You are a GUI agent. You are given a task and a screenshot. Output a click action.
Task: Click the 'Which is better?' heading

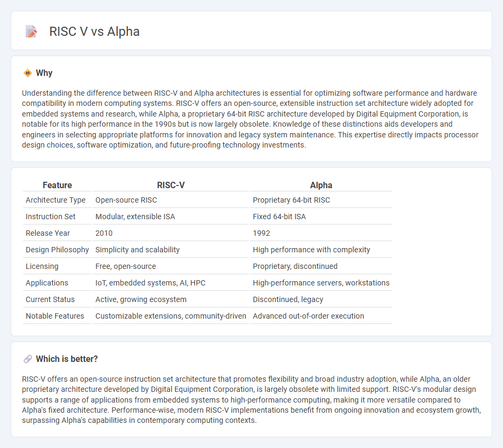point(67,359)
